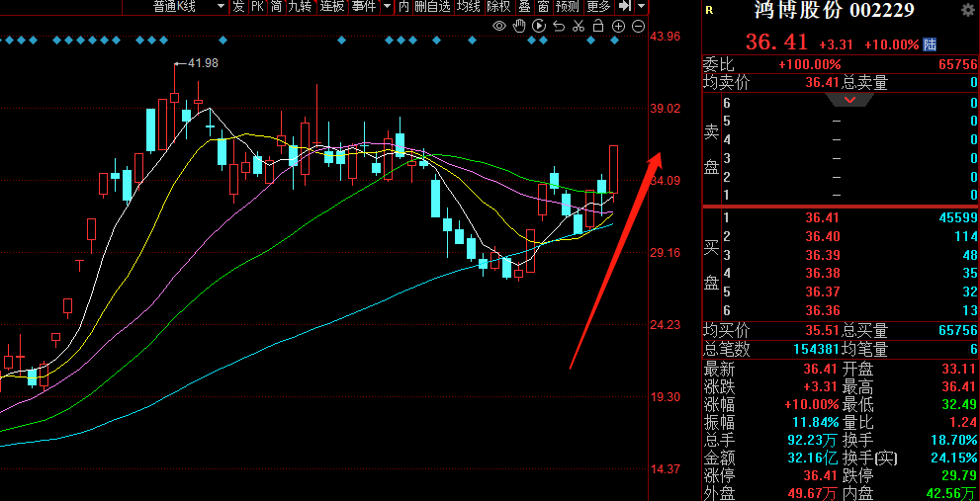
Task: Toggle the padlock lock icon
Action: (x=598, y=26)
